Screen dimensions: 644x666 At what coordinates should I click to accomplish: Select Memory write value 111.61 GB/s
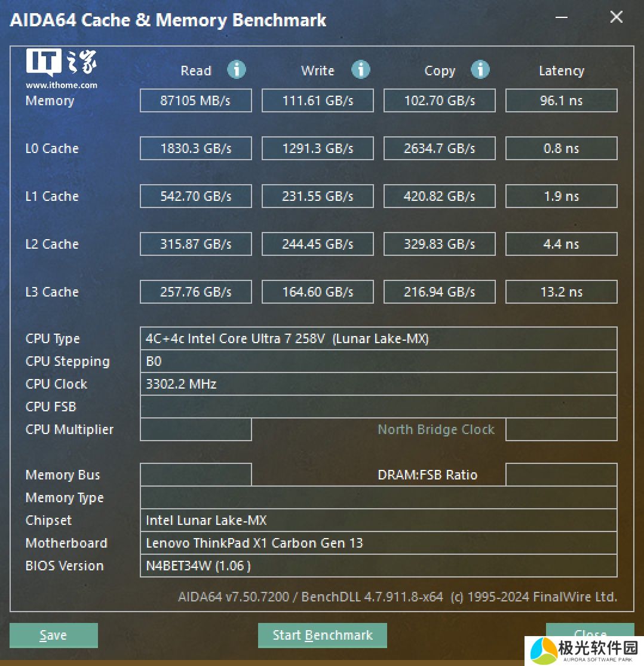318,100
